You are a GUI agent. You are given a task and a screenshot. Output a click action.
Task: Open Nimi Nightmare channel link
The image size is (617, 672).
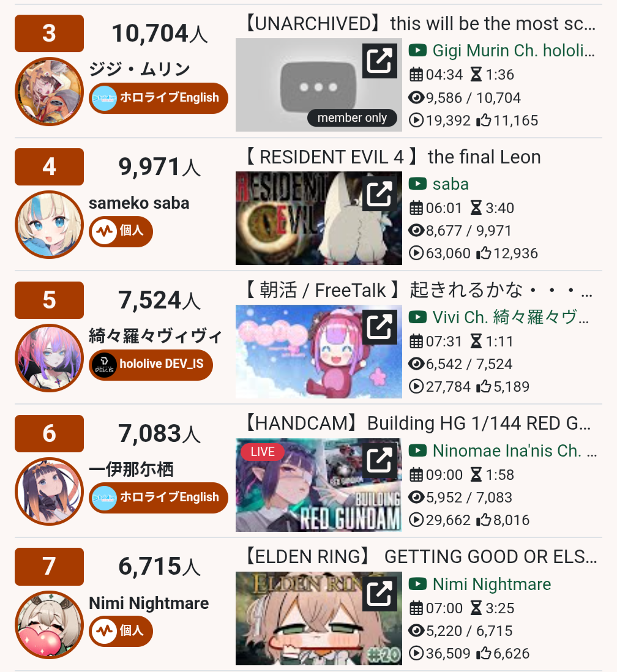pyautogui.click(x=480, y=584)
